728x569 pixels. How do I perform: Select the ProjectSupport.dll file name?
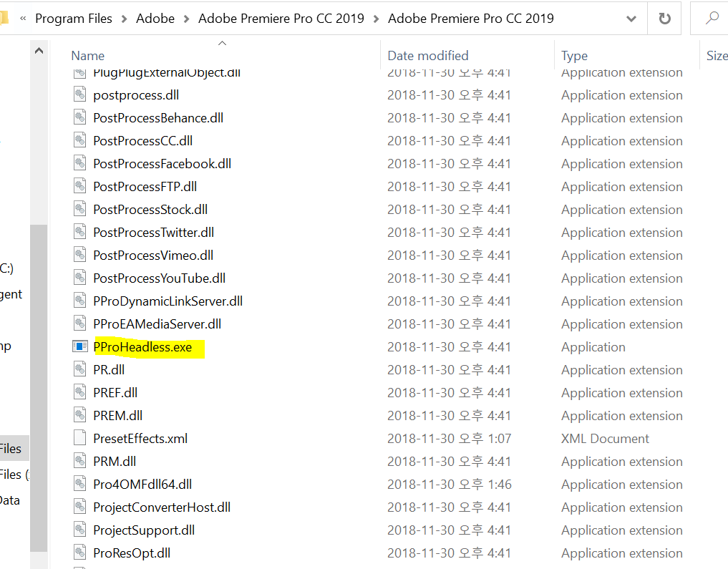click(x=144, y=530)
